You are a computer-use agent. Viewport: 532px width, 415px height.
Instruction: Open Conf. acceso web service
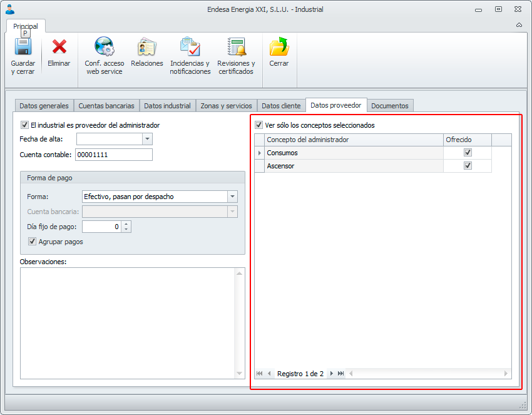105,48
